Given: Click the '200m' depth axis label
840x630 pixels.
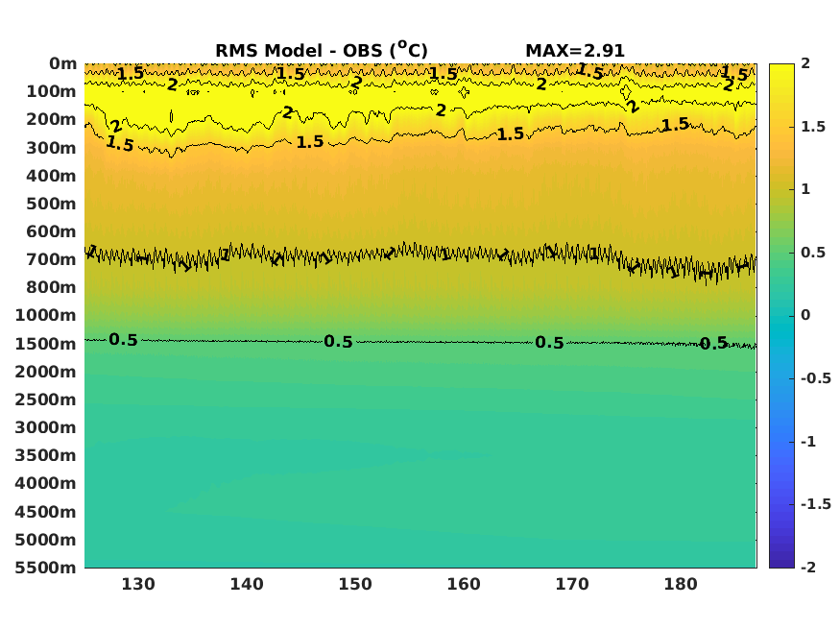Looking at the screenshot, I should pyautogui.click(x=51, y=119).
